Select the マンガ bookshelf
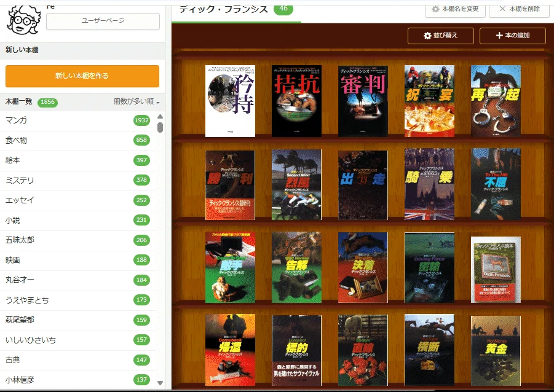Image resolution: width=554 pixels, height=392 pixels. pyautogui.click(x=77, y=120)
